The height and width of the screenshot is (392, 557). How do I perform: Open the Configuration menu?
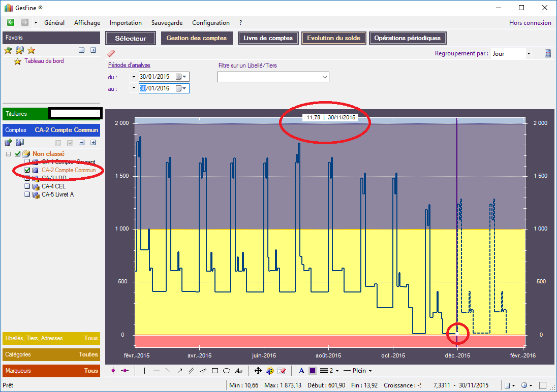pyautogui.click(x=210, y=23)
